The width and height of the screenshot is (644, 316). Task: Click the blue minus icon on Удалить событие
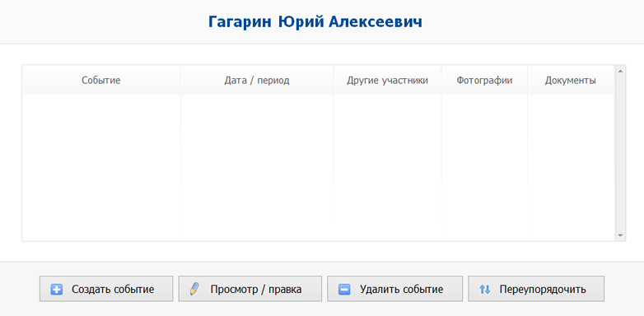point(343,290)
